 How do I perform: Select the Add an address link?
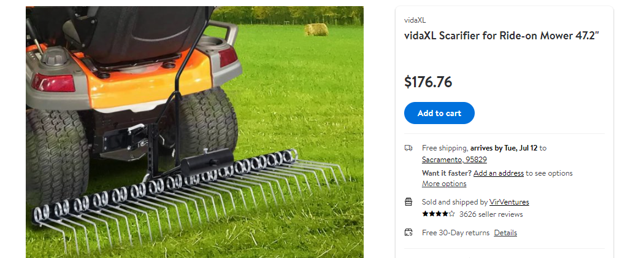(x=498, y=173)
